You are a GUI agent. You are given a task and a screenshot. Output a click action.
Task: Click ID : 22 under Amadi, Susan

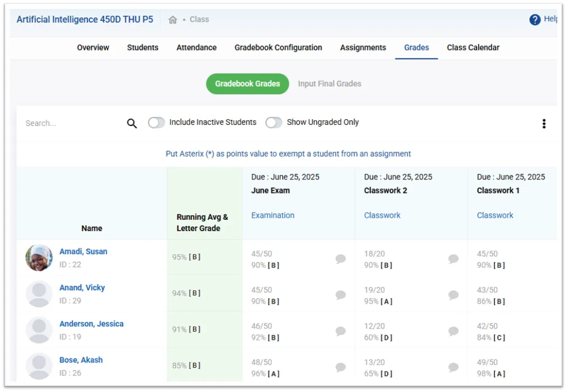pyautogui.click(x=70, y=265)
